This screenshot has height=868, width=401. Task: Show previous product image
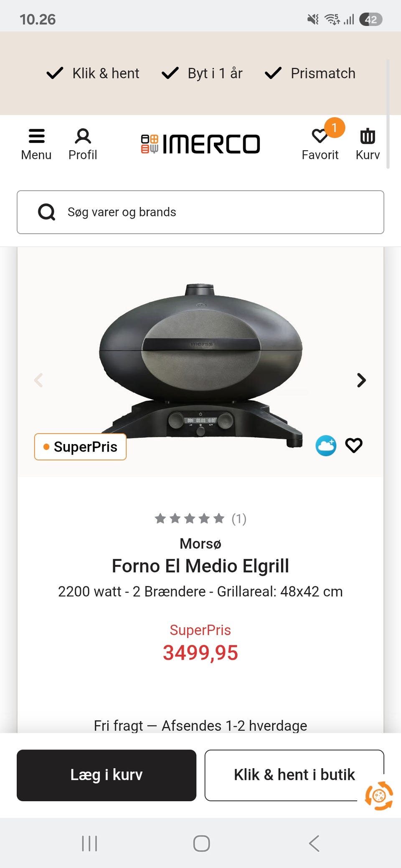point(38,380)
